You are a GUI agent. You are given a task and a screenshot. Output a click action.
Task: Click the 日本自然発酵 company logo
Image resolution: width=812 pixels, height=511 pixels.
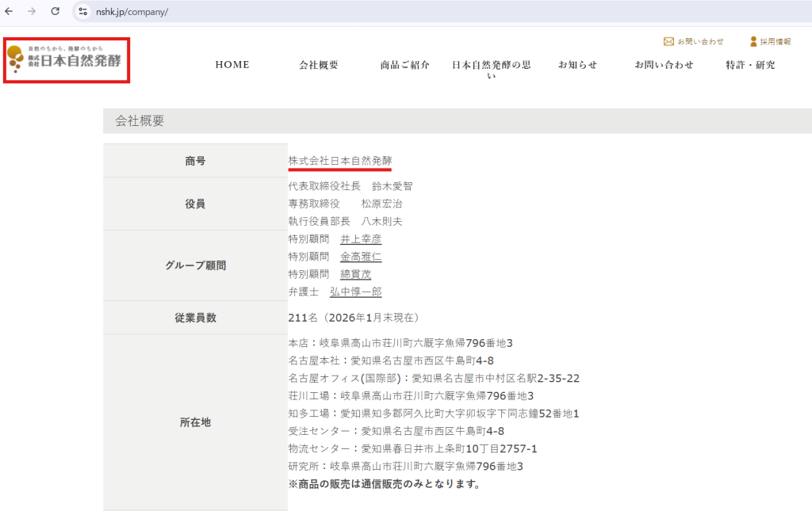66,61
